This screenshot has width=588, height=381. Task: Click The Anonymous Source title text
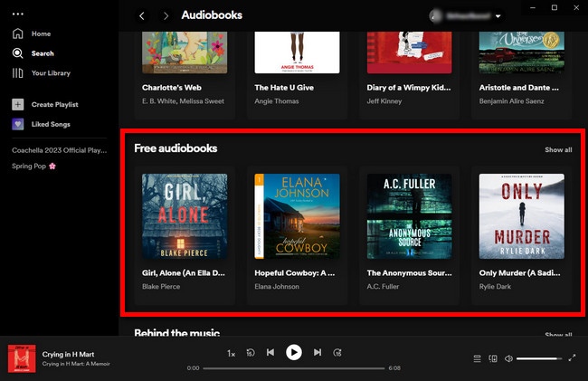pyautogui.click(x=409, y=273)
